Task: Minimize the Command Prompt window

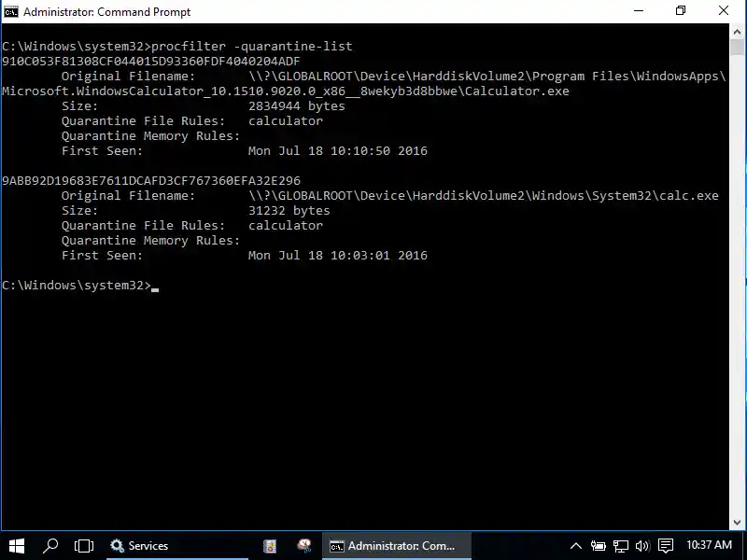Action: click(639, 11)
